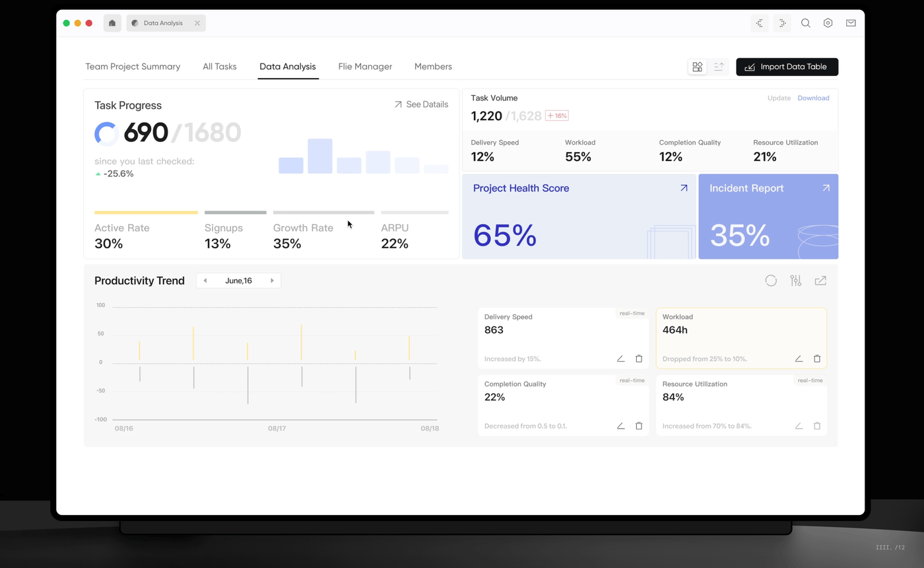Delete the Completion Quality card trash icon
The image size is (924, 568).
[639, 426]
